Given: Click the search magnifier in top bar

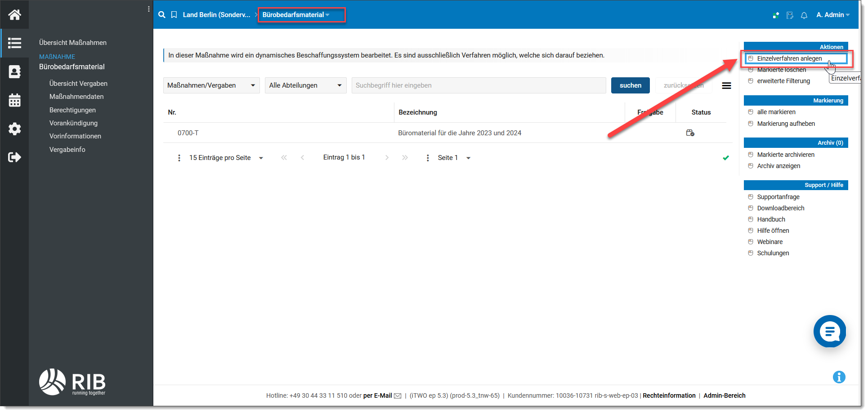Looking at the screenshot, I should pyautogui.click(x=162, y=15).
